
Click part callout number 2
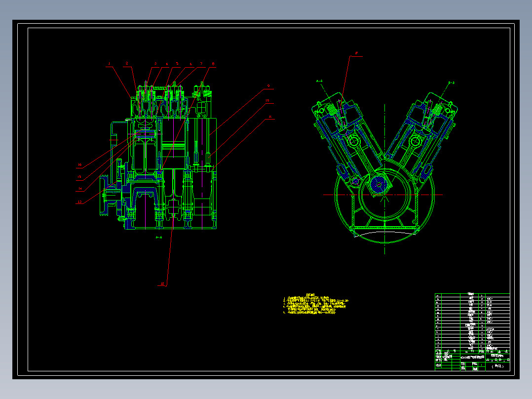pos(127,64)
